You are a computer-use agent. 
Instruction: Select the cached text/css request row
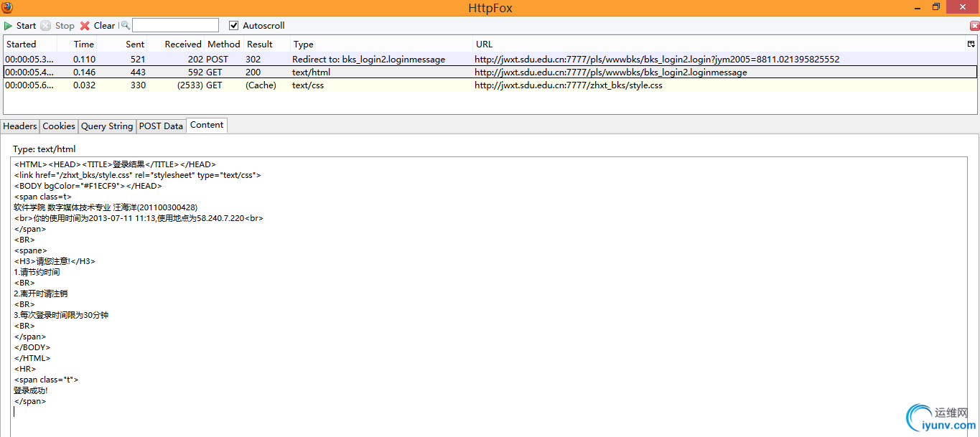point(490,85)
